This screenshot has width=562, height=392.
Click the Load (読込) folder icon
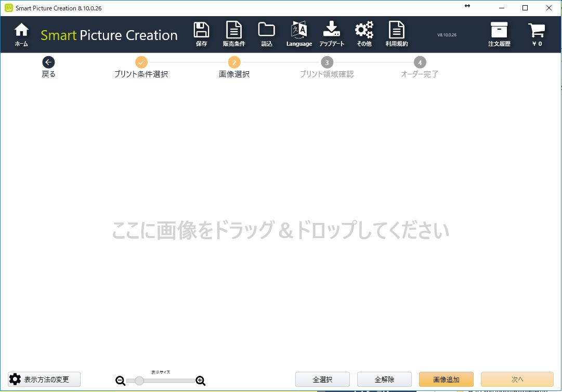[x=267, y=31]
